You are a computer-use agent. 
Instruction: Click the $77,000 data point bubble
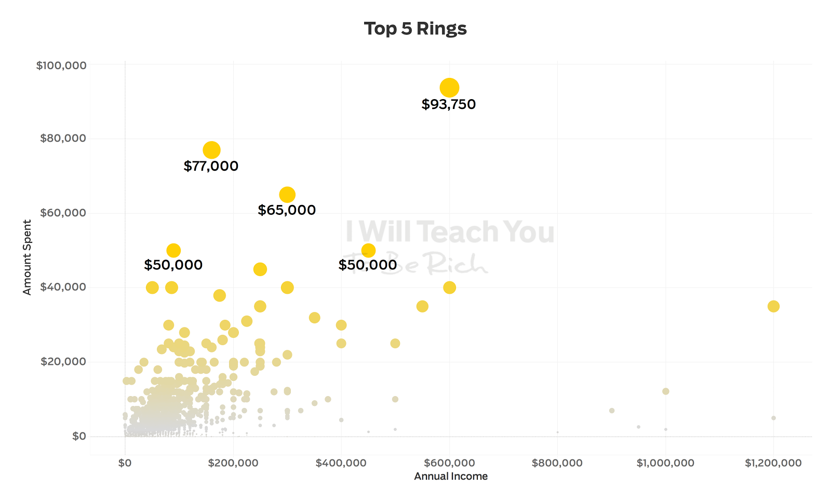(x=211, y=150)
